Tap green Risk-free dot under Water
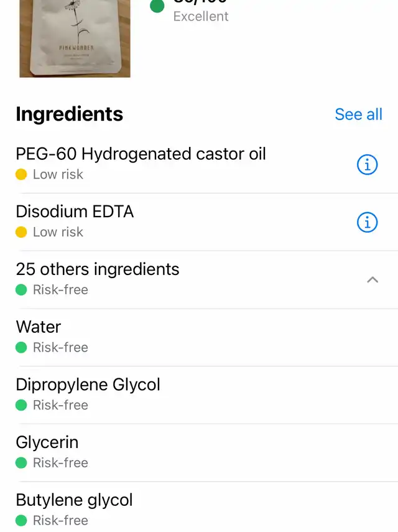The width and height of the screenshot is (398, 532). tap(21, 347)
